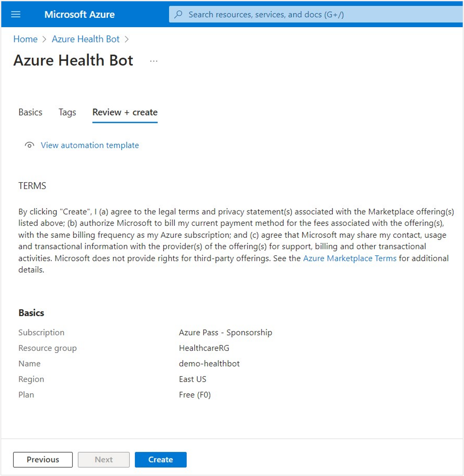Switch to the Basics tab

click(30, 112)
